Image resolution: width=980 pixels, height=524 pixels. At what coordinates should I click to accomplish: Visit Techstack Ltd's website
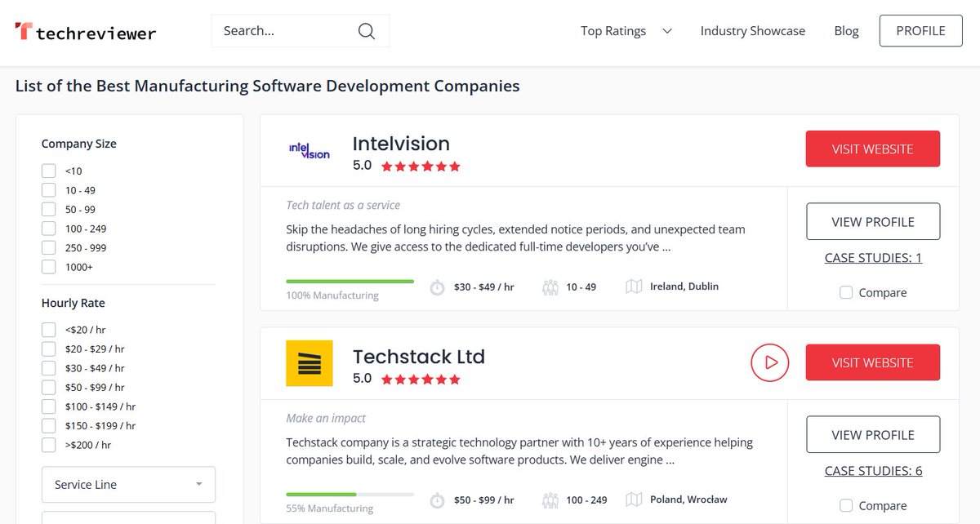pos(873,362)
